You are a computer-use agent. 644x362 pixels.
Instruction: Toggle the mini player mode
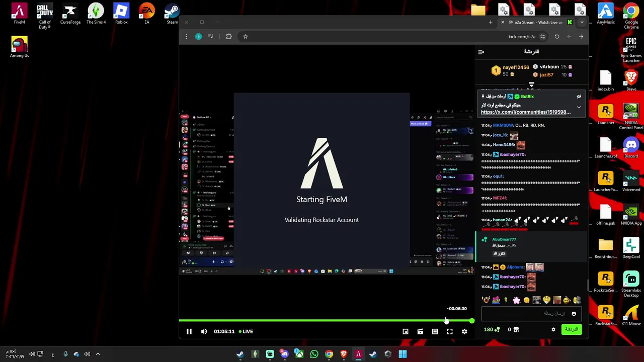point(406,331)
